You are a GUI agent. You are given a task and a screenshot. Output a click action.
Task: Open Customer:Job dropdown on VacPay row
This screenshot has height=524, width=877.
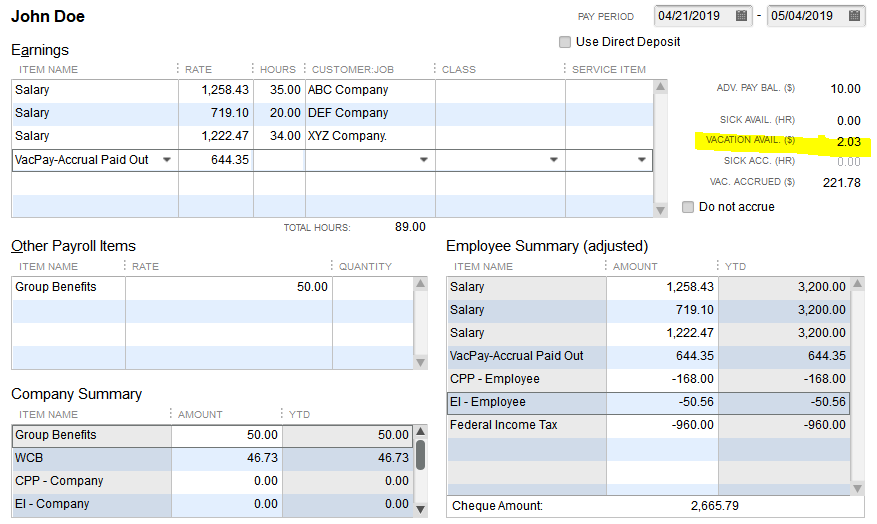click(424, 160)
